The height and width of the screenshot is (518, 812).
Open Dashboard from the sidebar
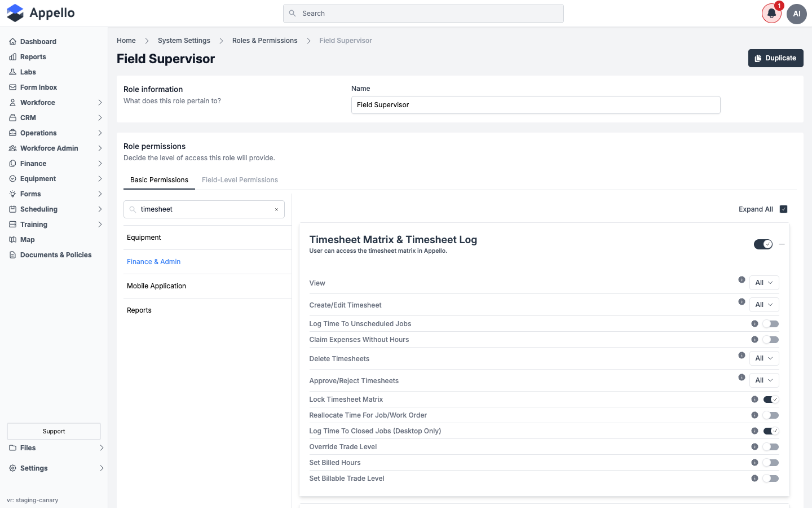pyautogui.click(x=38, y=42)
